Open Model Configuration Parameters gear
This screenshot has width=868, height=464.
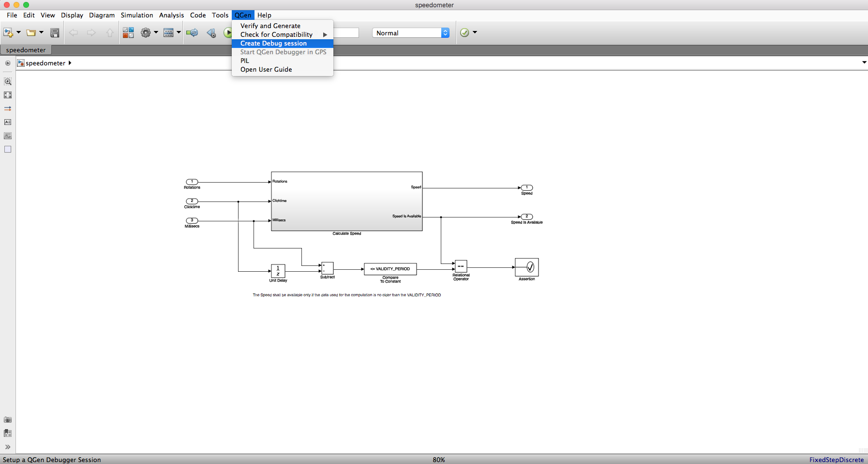(x=146, y=32)
